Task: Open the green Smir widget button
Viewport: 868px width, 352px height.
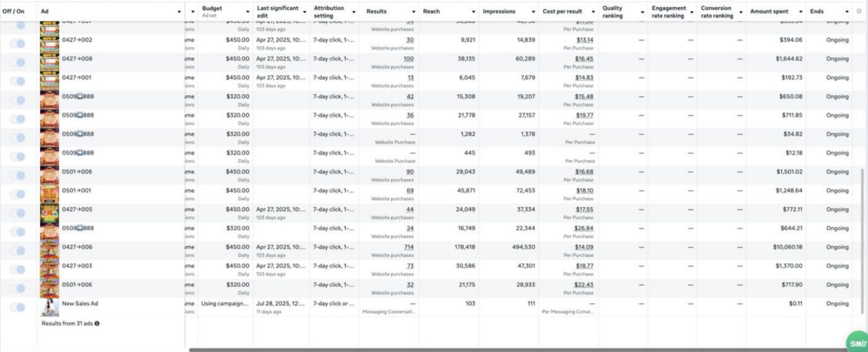Action: (x=858, y=343)
